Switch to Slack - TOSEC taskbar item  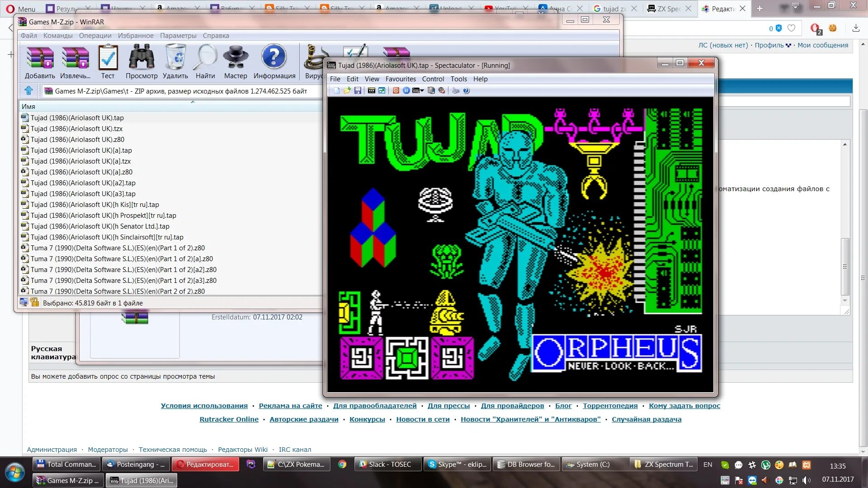389,464
